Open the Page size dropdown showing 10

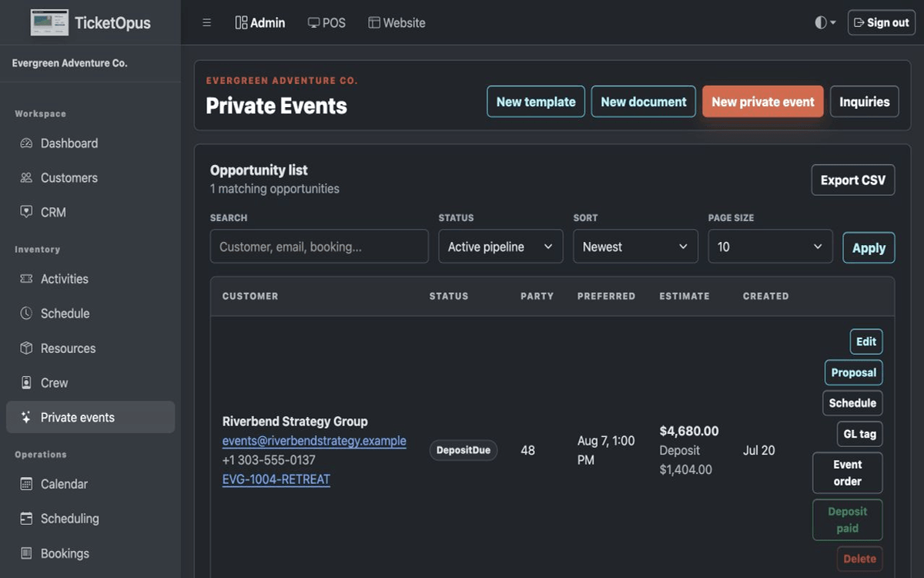point(770,247)
